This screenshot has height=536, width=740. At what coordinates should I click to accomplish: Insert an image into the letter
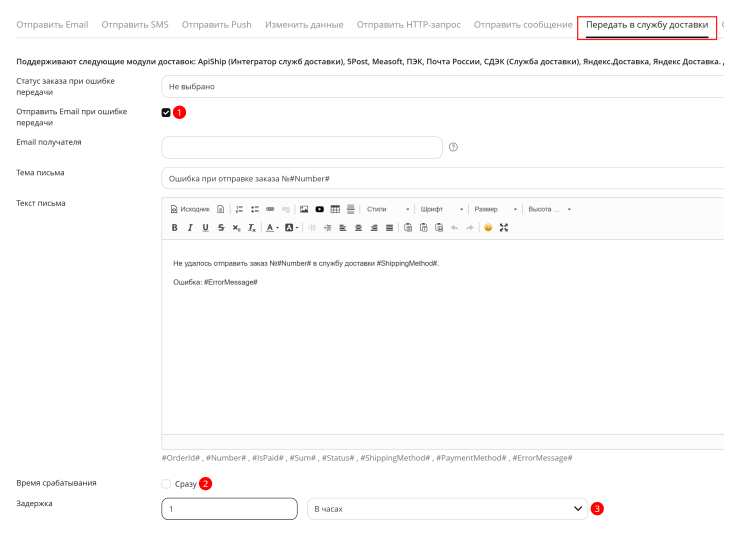pyautogui.click(x=304, y=209)
